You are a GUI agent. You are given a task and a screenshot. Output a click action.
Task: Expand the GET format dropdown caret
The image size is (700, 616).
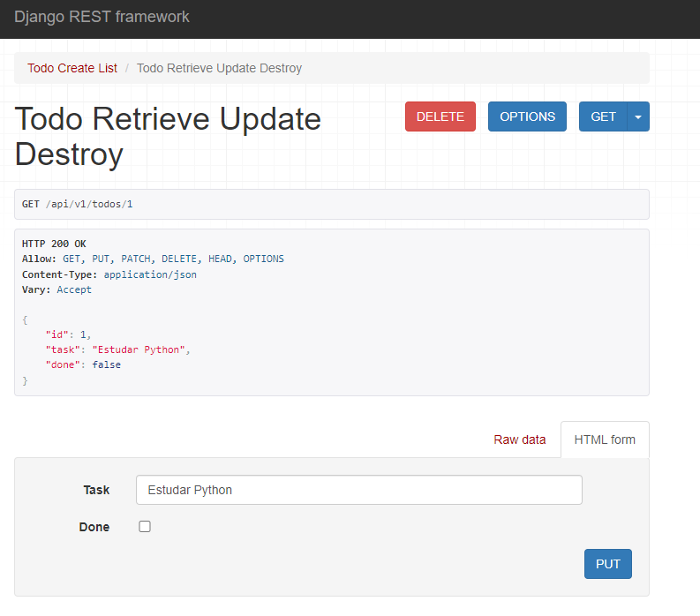(638, 116)
